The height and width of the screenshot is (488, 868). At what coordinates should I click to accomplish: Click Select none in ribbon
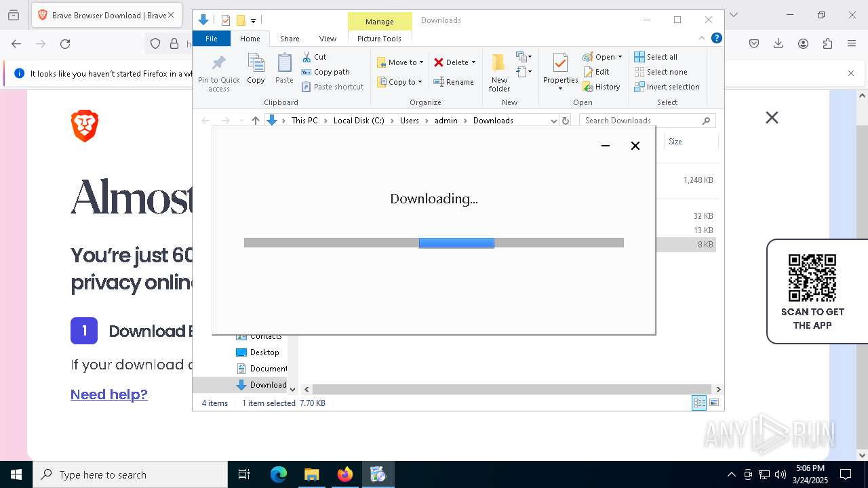(x=661, y=72)
